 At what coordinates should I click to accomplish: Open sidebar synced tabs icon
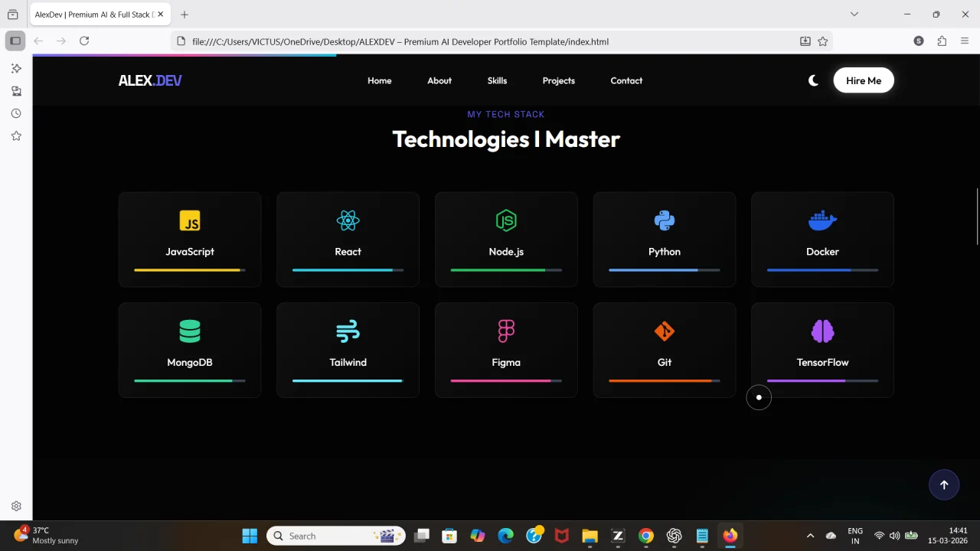pos(16,91)
